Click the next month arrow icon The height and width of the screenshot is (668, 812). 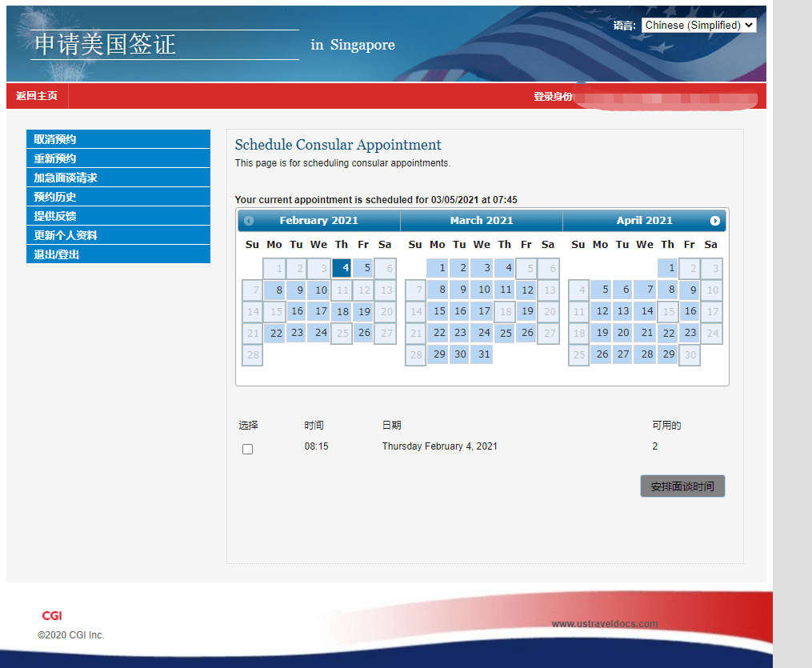(715, 221)
